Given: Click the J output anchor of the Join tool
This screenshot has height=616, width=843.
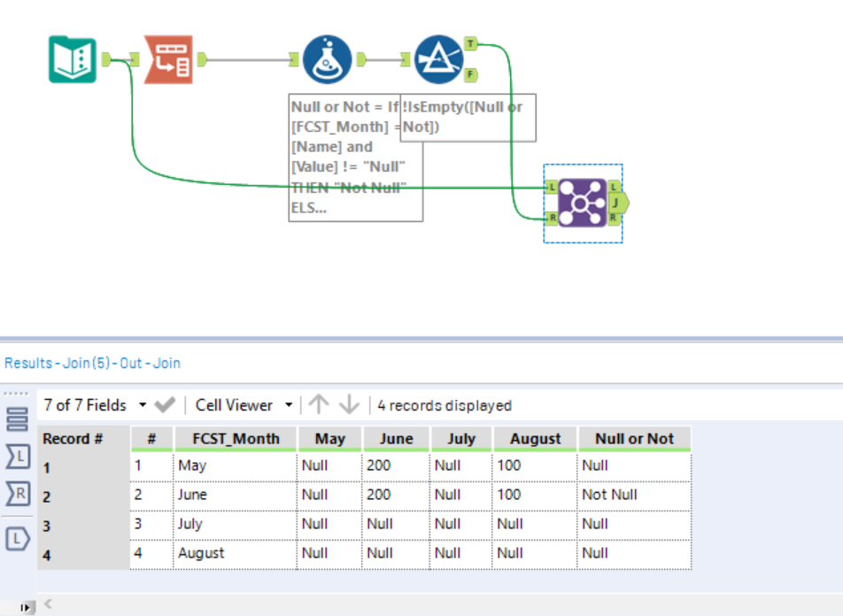Looking at the screenshot, I should (x=617, y=202).
